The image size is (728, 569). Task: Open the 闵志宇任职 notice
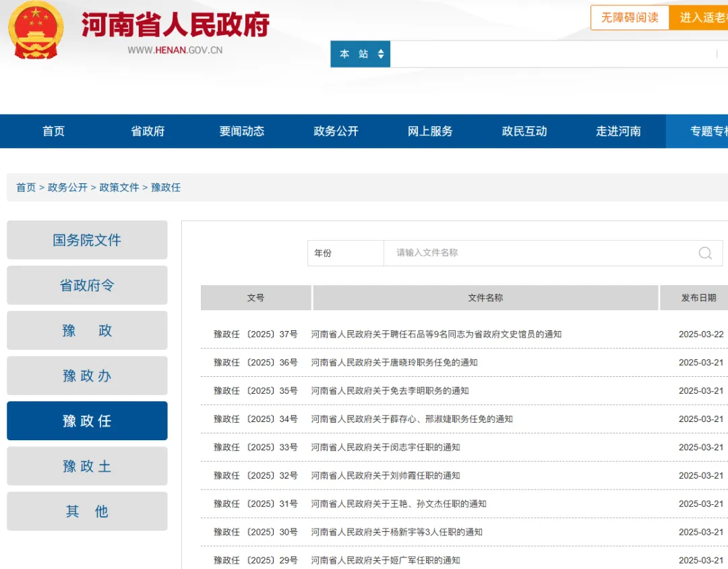[385, 448]
